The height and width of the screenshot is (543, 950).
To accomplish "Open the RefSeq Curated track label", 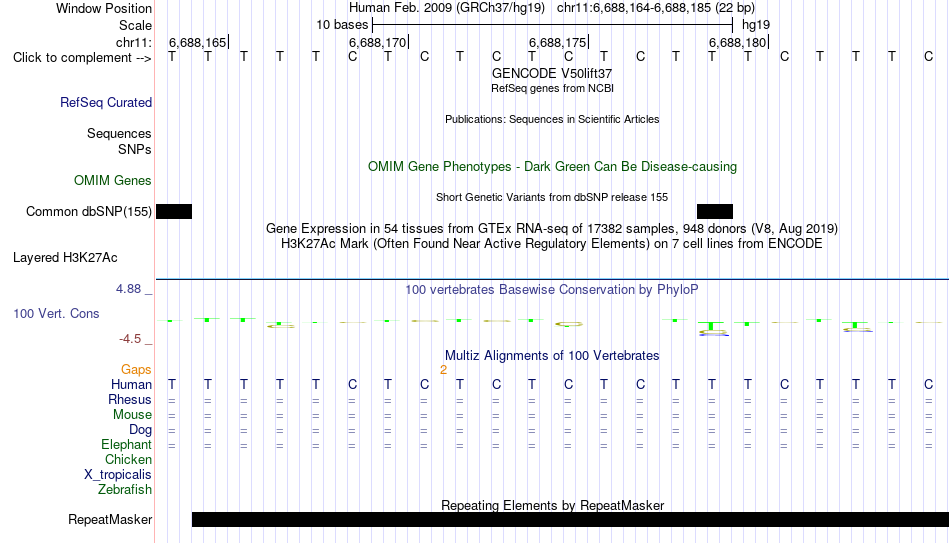I will 105,102.
